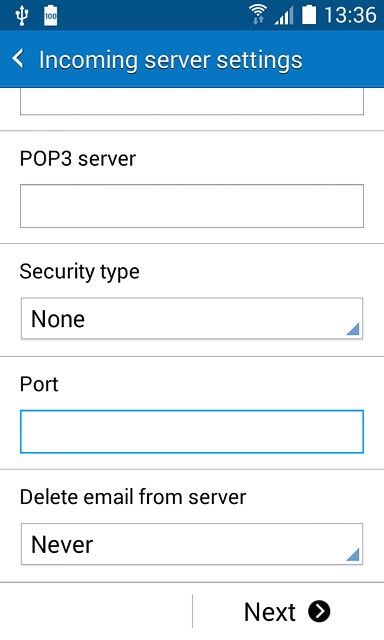This screenshot has width=384, height=640.
Task: Tap the Never dropdown corner triangle
Action: [x=353, y=554]
